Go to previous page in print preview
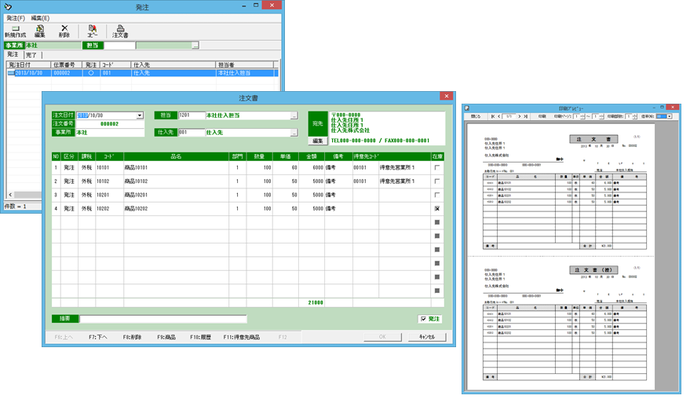 (499, 117)
